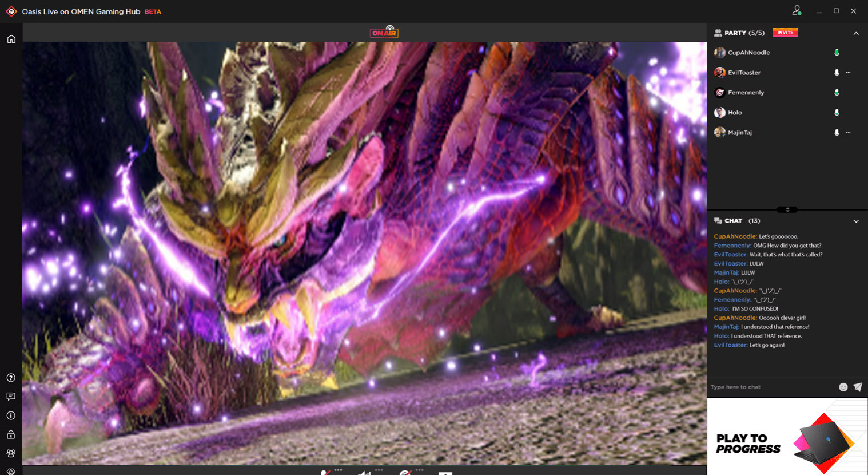
Task: Click EvilToaster's 'LULW' message
Action: click(x=756, y=264)
